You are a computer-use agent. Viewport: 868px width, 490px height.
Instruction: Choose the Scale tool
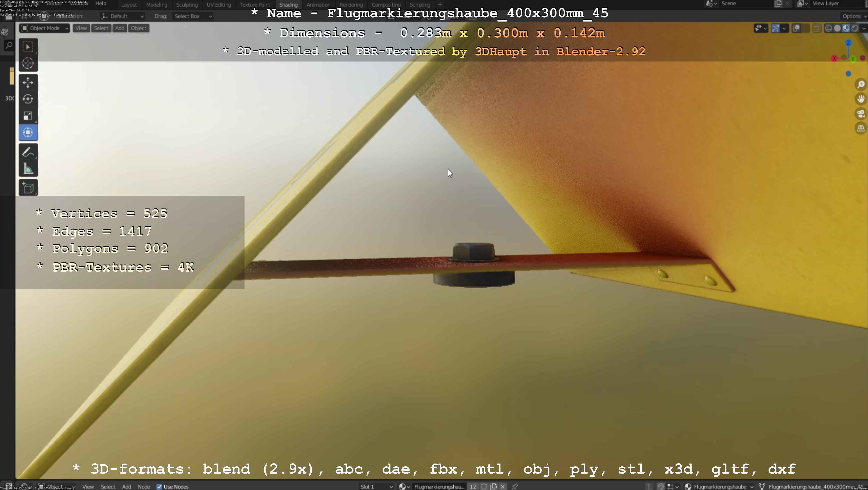tap(28, 116)
